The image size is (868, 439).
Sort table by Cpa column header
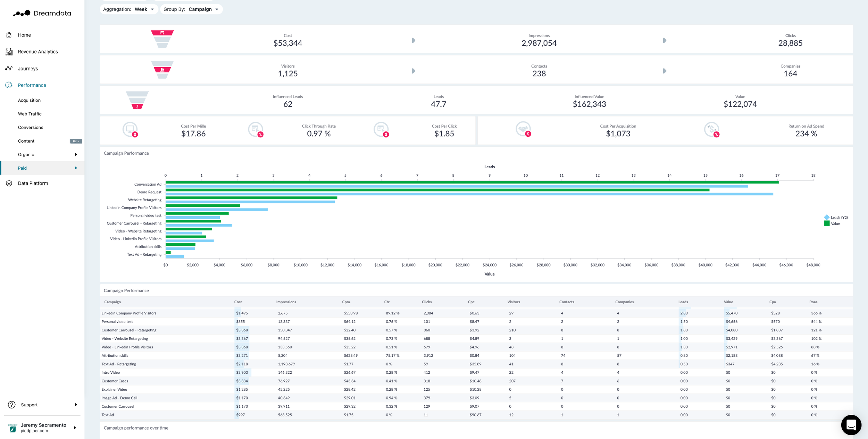[773, 302]
